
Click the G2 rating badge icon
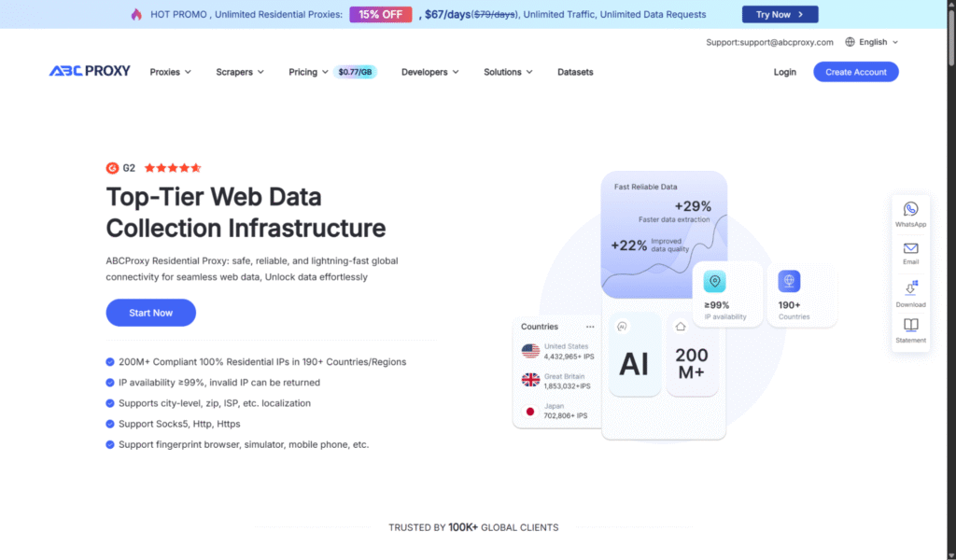pyautogui.click(x=112, y=168)
